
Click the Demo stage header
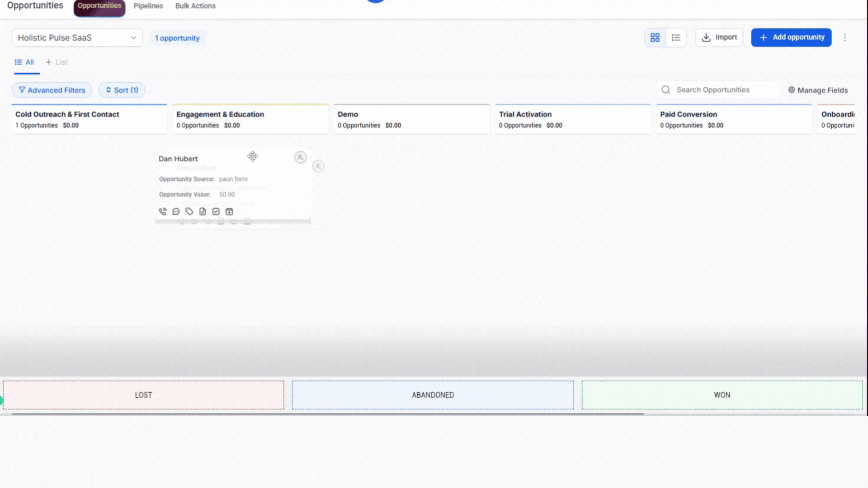point(412,119)
